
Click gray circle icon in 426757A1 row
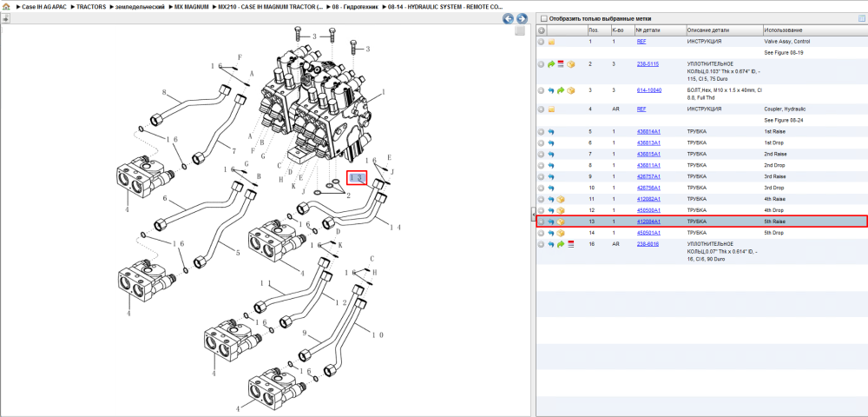(x=542, y=176)
